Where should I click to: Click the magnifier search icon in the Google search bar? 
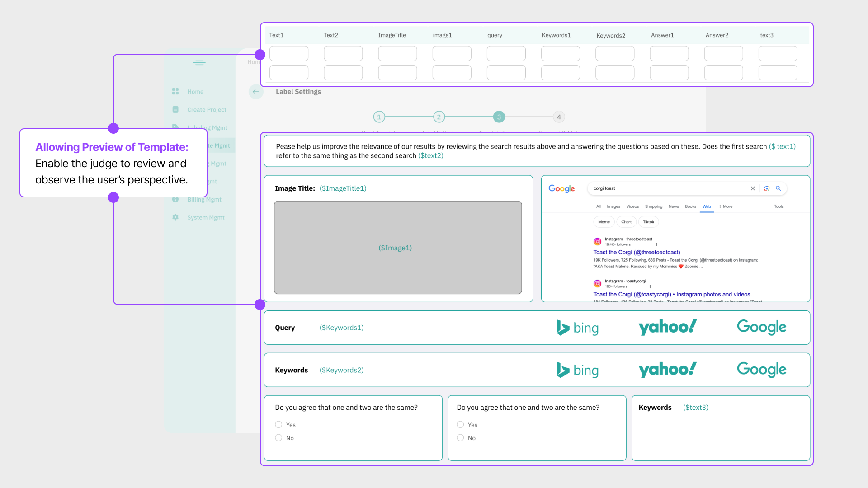pos(778,188)
